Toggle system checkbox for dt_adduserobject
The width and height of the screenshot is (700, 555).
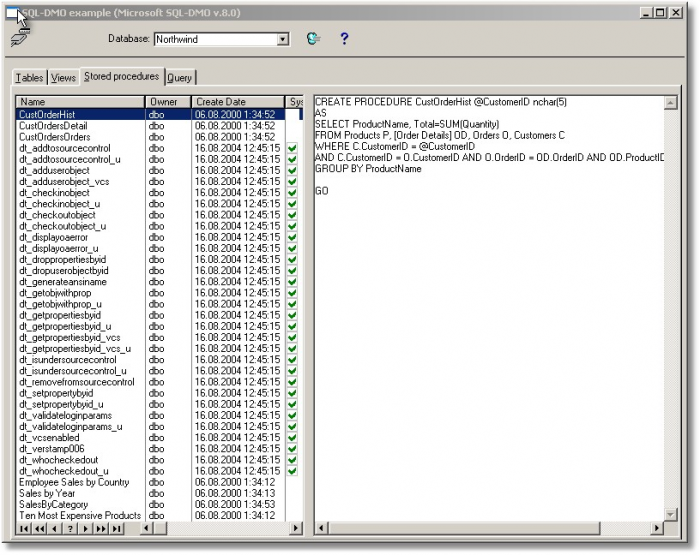coord(292,171)
